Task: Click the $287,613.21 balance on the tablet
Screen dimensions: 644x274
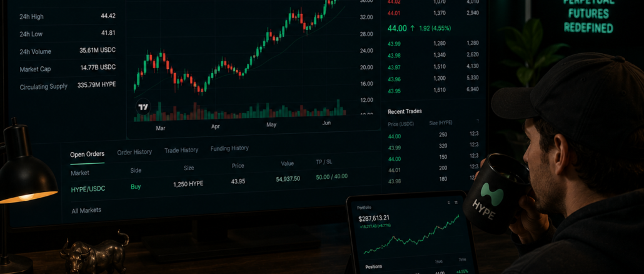Action: click(374, 218)
